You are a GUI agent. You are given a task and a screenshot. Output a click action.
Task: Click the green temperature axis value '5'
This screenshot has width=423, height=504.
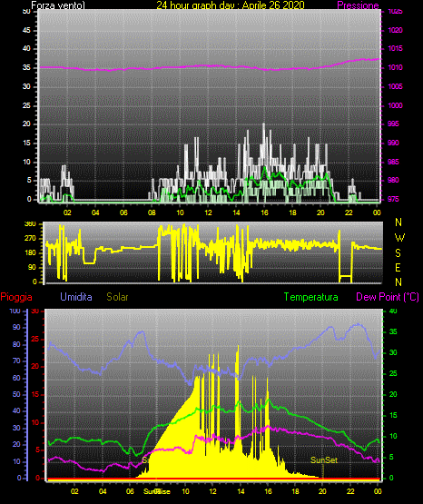[391, 457]
